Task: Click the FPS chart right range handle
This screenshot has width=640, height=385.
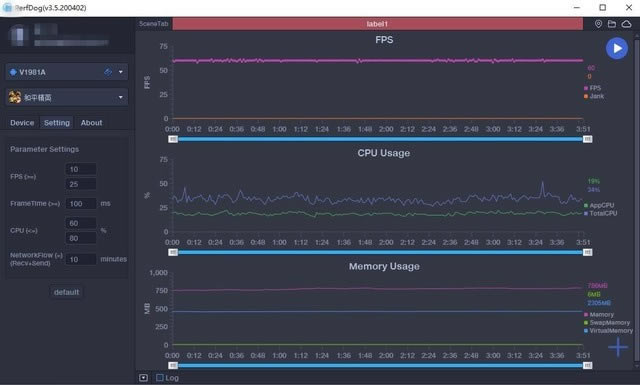Action: point(587,139)
